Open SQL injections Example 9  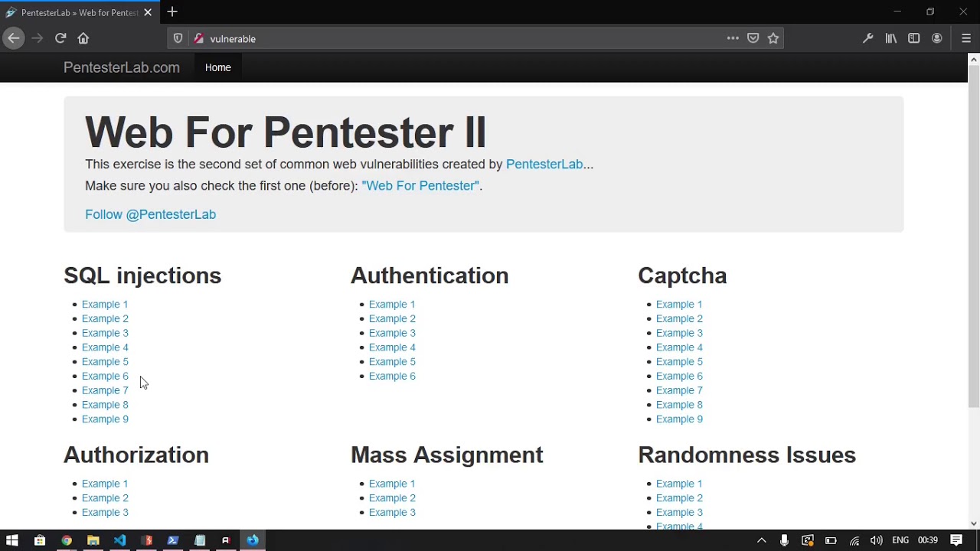105,419
